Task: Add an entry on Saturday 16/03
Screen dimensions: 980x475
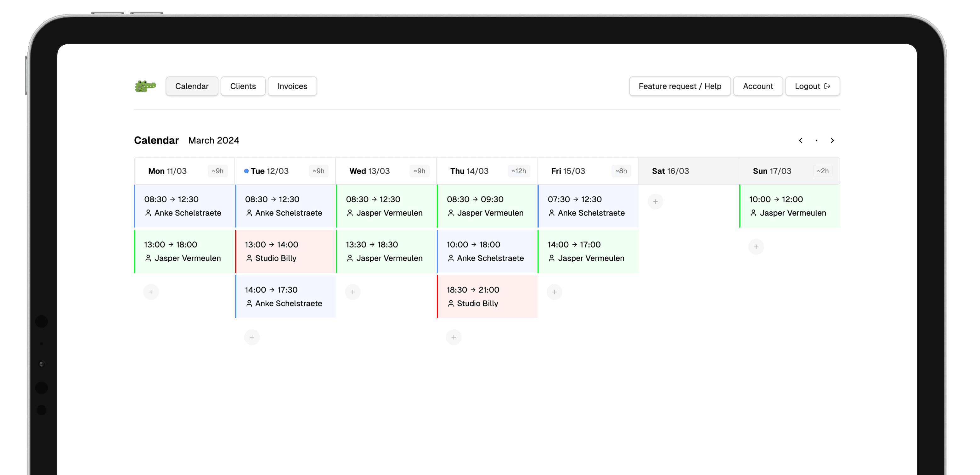Action: coord(655,202)
